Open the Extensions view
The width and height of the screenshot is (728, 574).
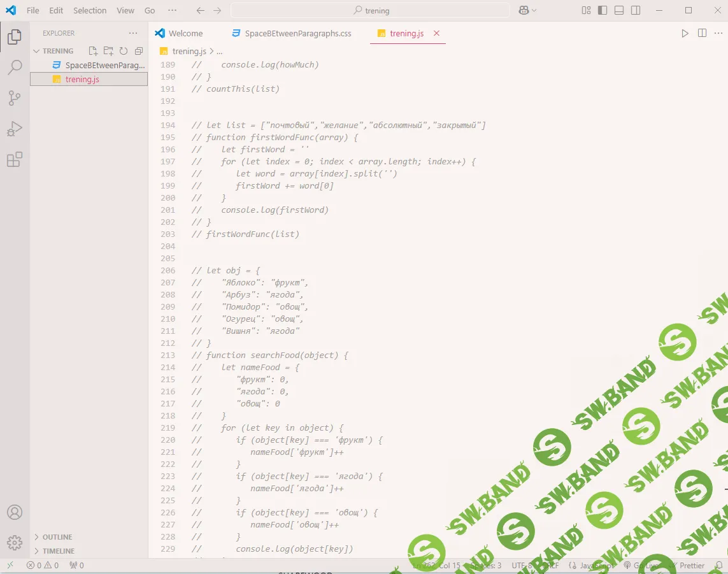(14, 159)
